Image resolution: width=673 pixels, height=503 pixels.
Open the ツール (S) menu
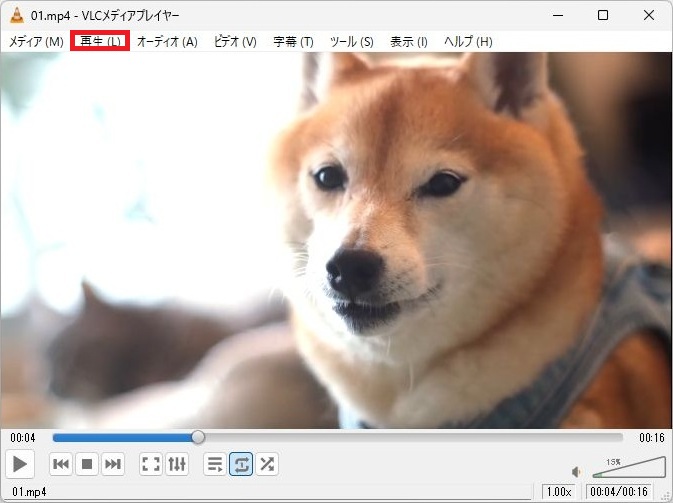pos(351,42)
